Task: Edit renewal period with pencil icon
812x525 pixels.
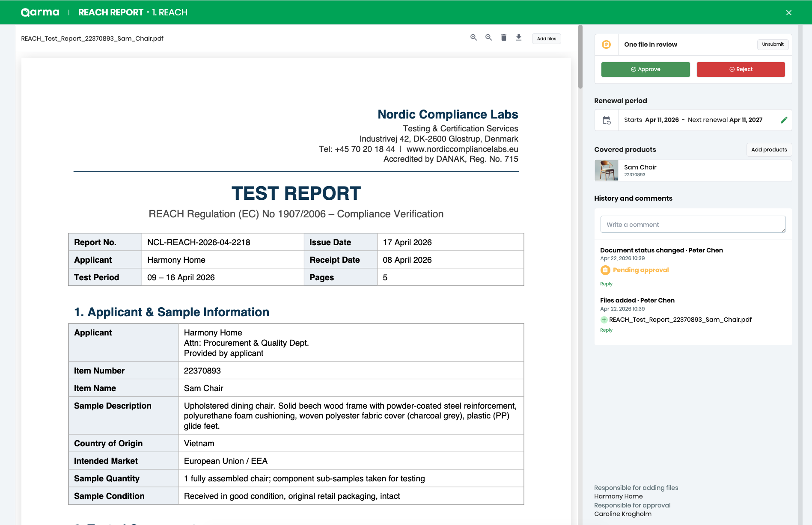Action: tap(784, 120)
